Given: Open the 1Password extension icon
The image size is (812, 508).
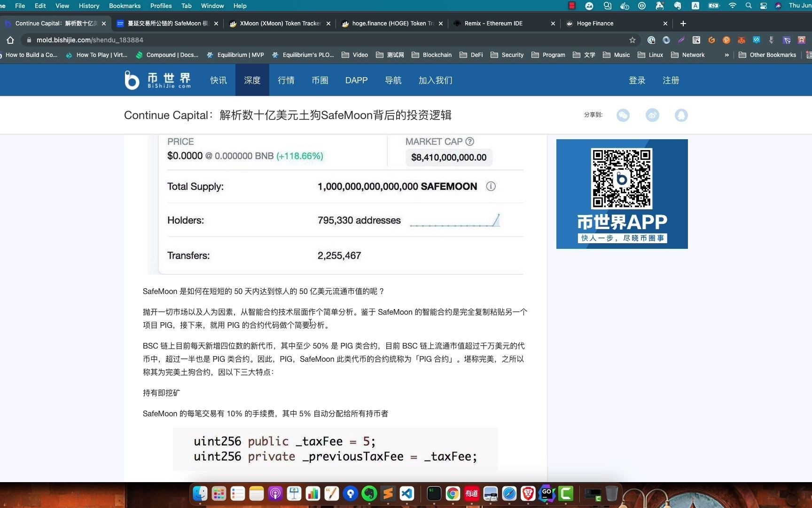Looking at the screenshot, I should tap(651, 40).
